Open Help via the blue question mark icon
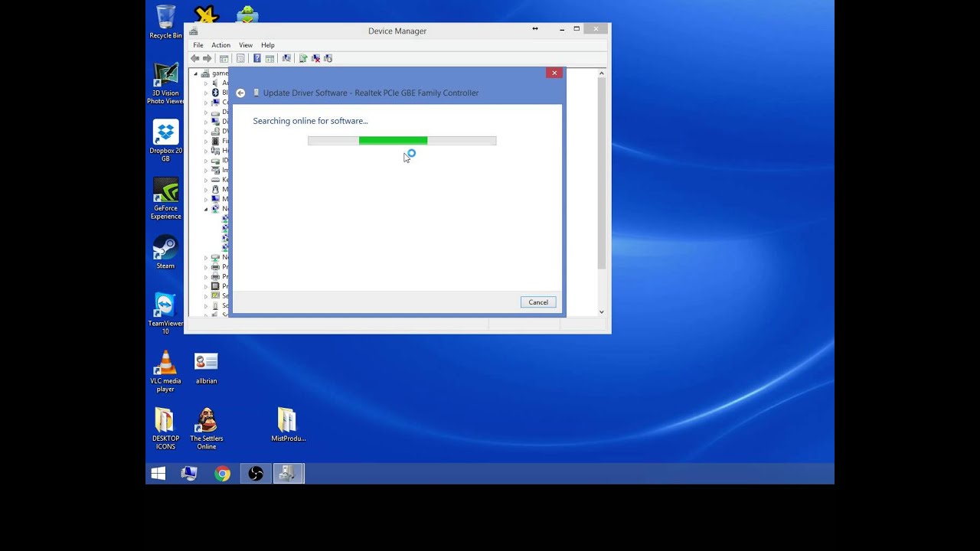Viewport: 980px width, 551px height. 257,58
